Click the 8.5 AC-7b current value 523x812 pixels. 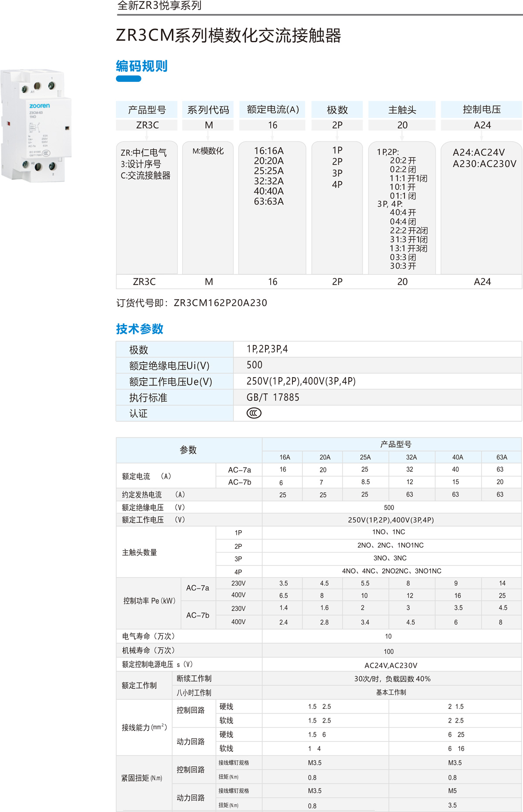click(365, 482)
